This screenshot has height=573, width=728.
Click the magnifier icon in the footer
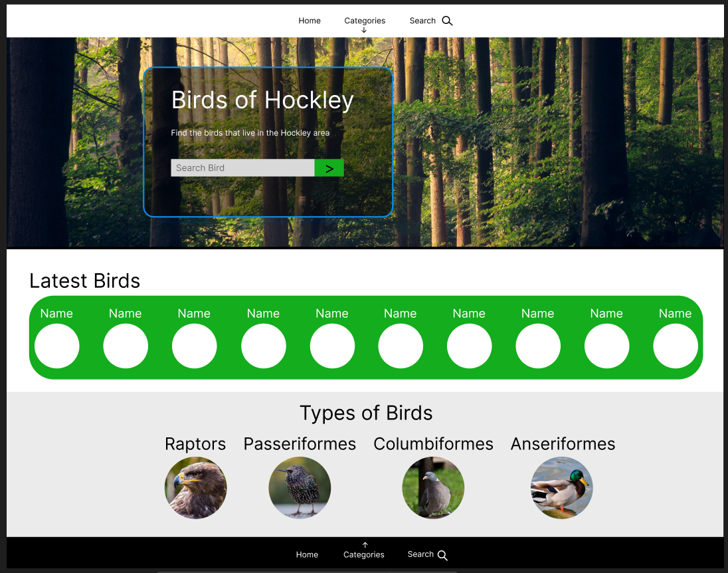[x=442, y=555]
